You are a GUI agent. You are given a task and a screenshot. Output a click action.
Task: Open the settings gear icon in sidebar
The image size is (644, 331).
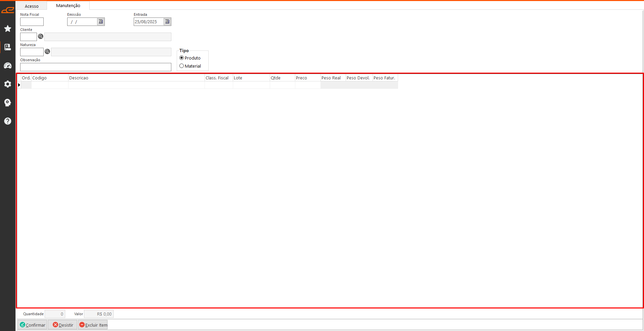click(x=8, y=84)
